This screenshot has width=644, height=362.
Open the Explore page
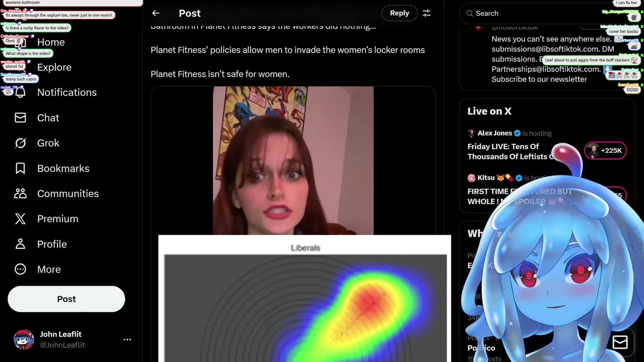point(54,67)
